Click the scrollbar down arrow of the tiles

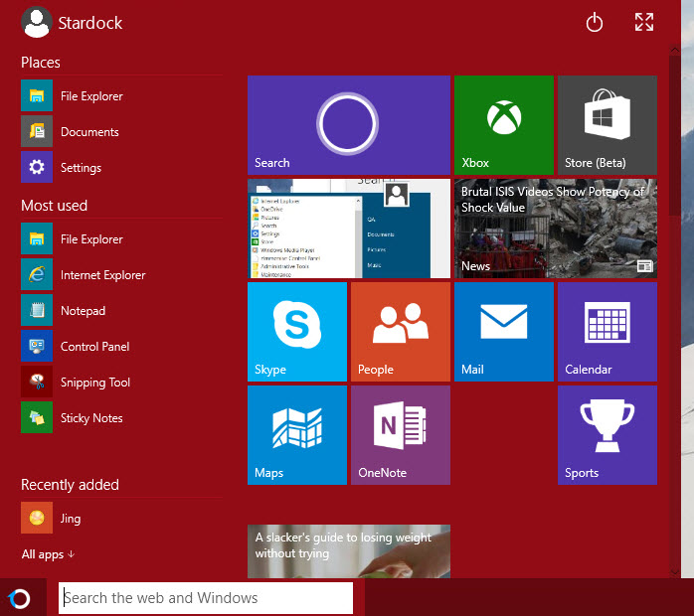coord(674,571)
